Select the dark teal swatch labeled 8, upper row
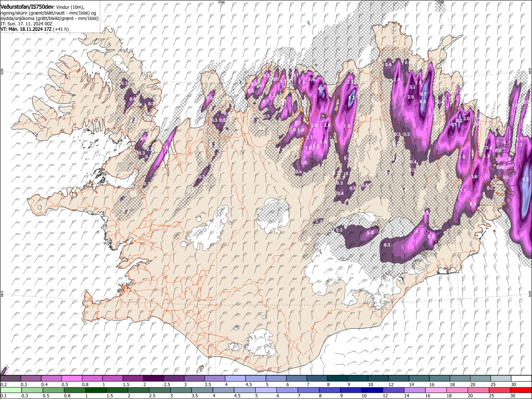The height and width of the screenshot is (399, 532). pos(337,379)
